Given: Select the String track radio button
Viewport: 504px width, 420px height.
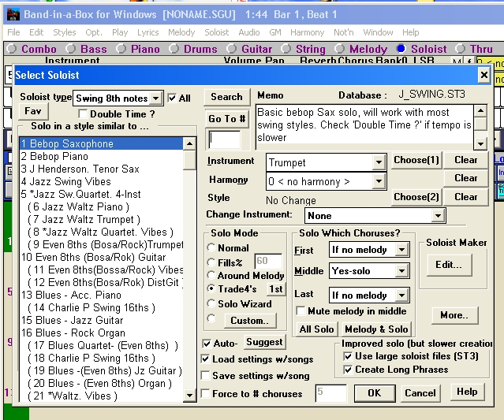Looking at the screenshot, I should pos(286,49).
